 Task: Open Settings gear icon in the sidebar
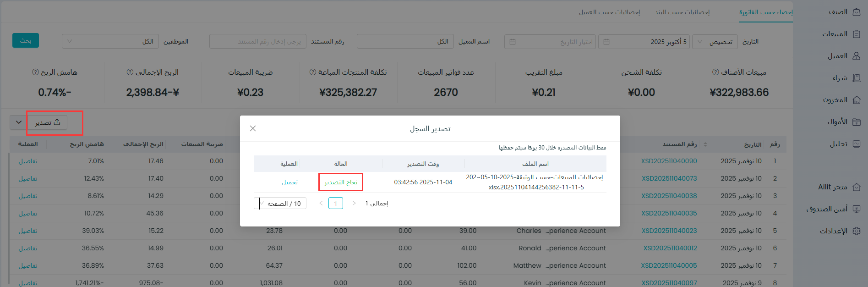(x=856, y=231)
